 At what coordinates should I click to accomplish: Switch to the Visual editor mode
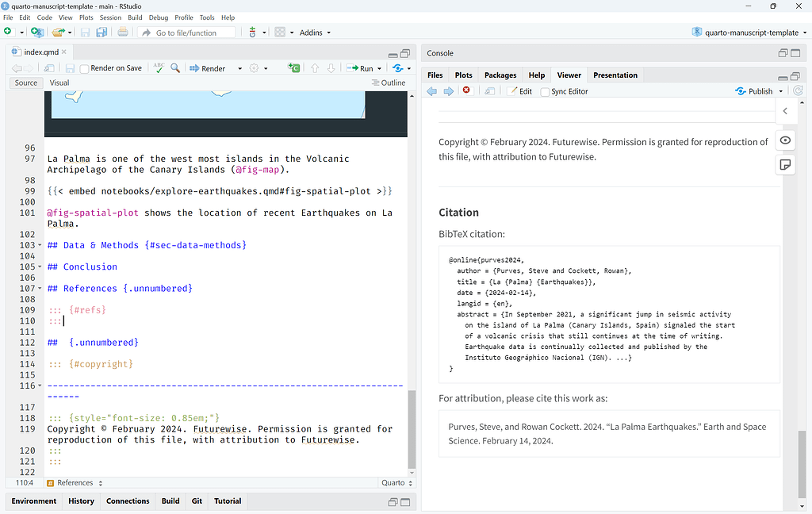tap(59, 82)
